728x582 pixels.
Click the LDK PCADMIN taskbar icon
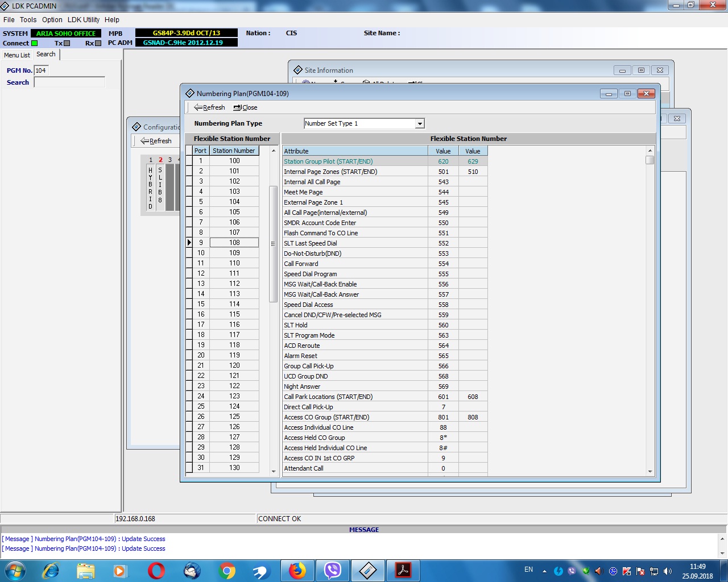[367, 570]
